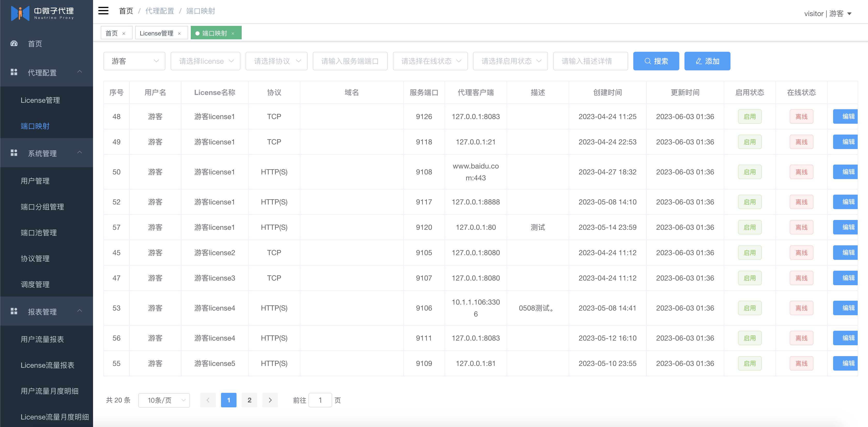Click the grid icon beside 系统管理
This screenshot has height=427, width=868.
(x=14, y=153)
